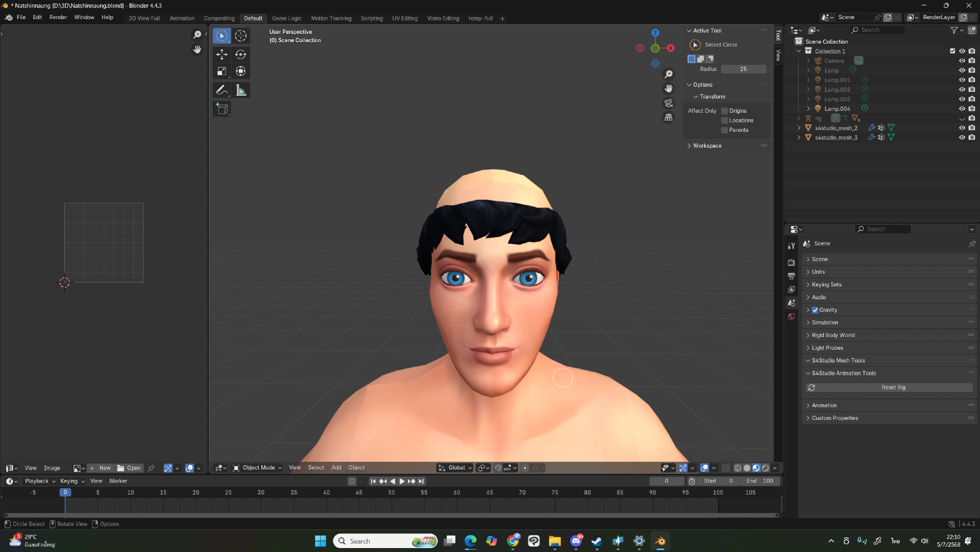Open the Object Mode dropdown
The image size is (980, 552).
(258, 468)
